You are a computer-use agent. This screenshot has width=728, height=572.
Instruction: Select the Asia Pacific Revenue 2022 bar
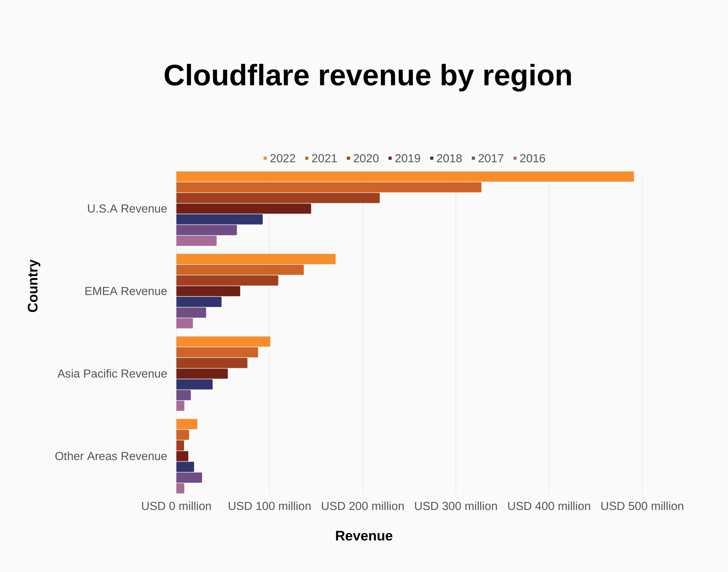click(x=223, y=341)
